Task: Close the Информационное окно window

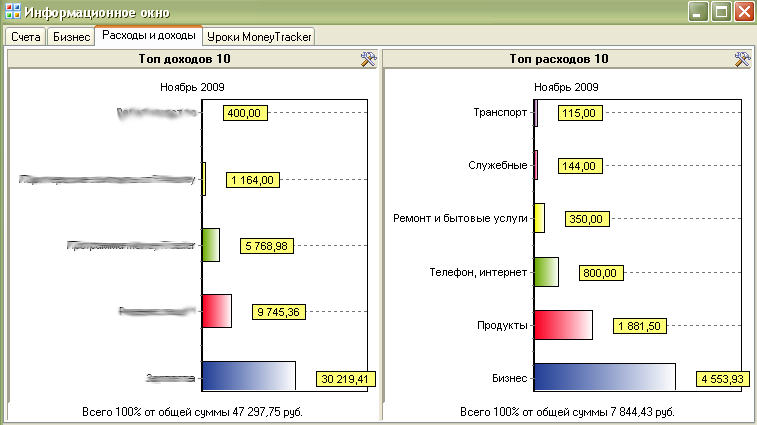Action: 743,13
